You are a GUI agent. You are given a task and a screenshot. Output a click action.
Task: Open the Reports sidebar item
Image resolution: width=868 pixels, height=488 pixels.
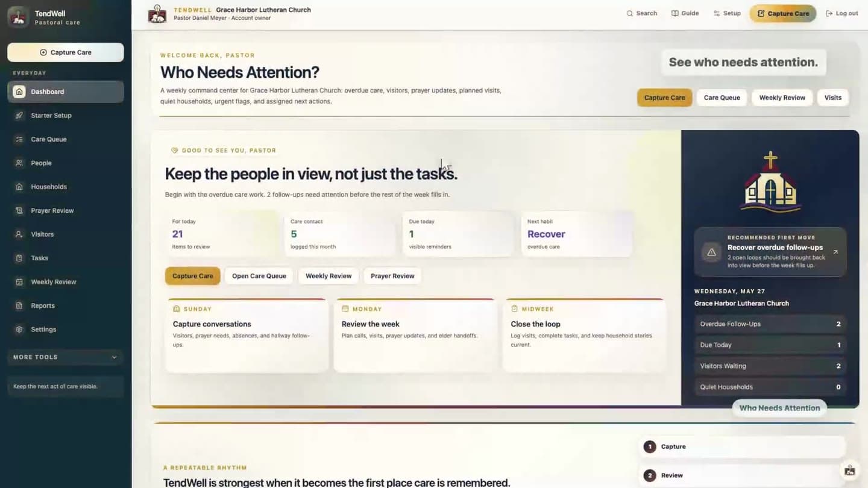[66, 305]
